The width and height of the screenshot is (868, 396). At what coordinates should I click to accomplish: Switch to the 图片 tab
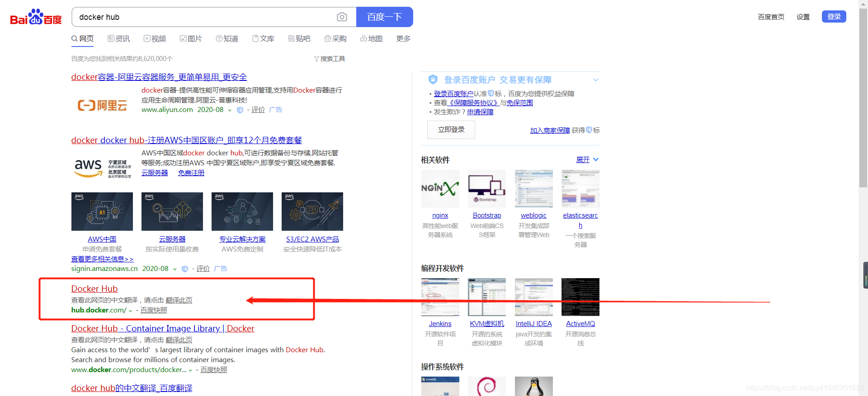pyautogui.click(x=191, y=39)
